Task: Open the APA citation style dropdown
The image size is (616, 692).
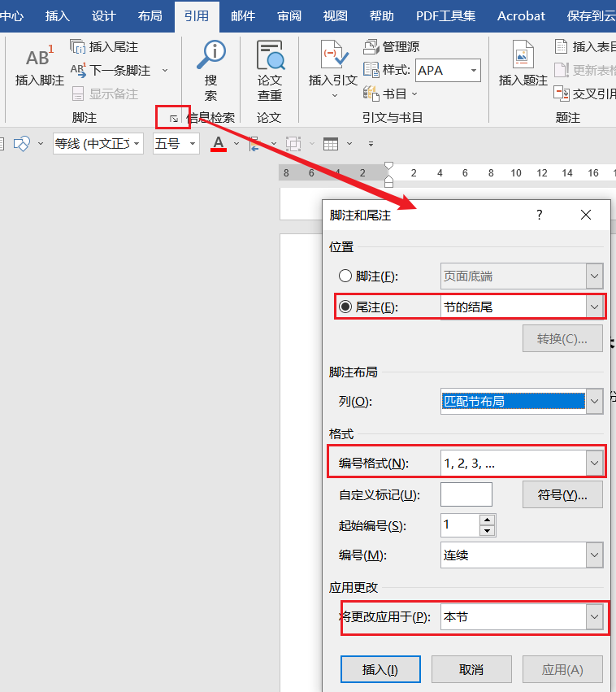Action: [473, 71]
